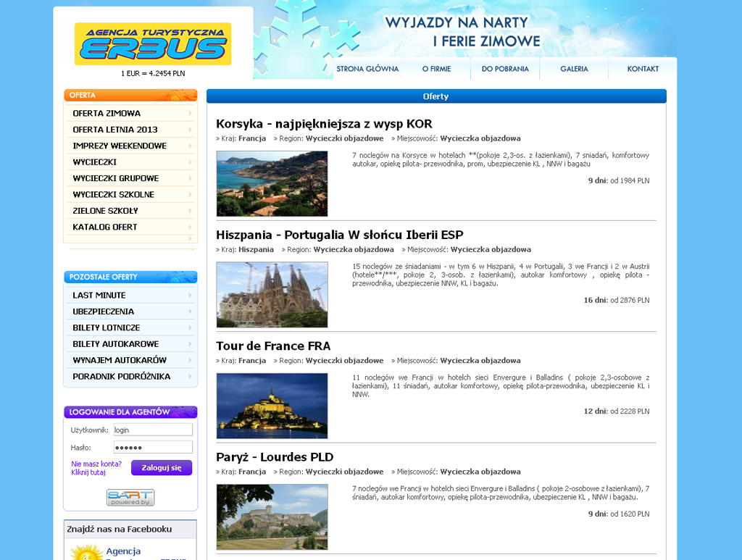Follow the 'Nie masz konta? Kliknij tutaj' link
The width and height of the screenshot is (742, 560).
pos(96,468)
